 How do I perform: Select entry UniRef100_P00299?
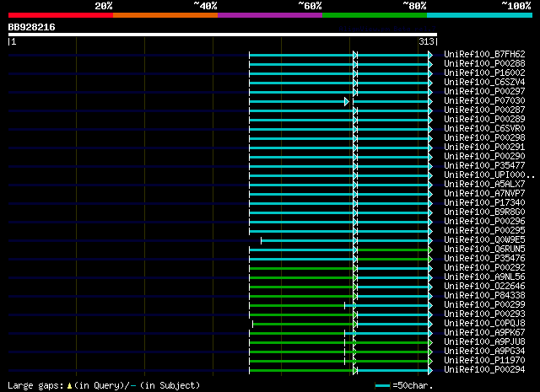coord(484,305)
